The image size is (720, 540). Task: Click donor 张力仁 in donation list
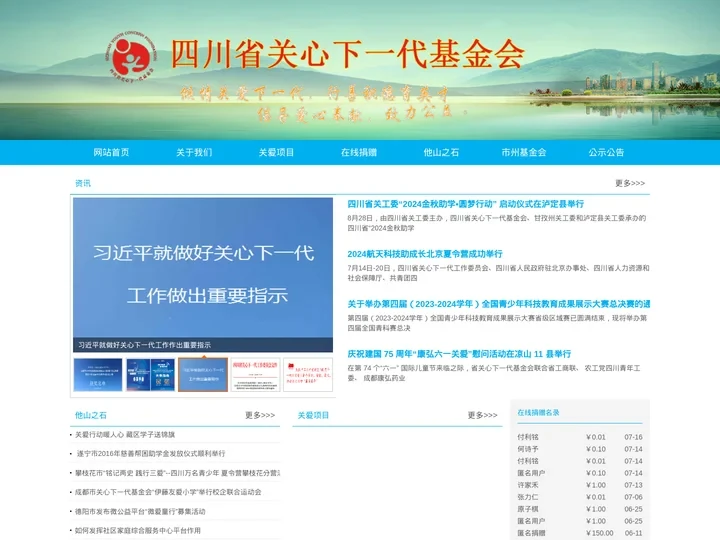tap(528, 497)
